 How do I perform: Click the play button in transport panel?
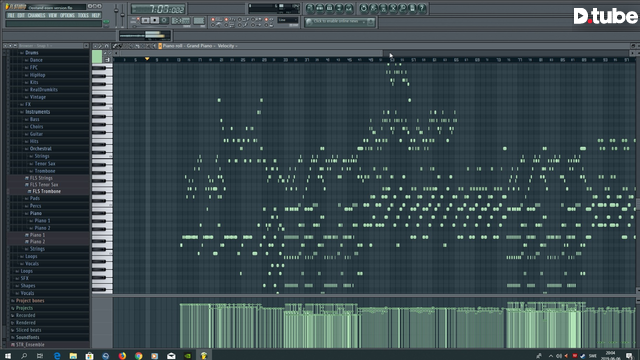pos(146,20)
